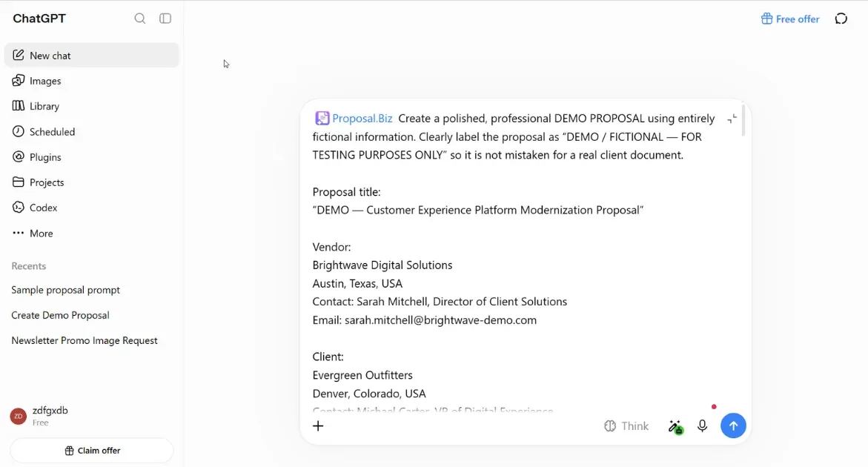Open Library from the sidebar
The image size is (868, 467).
point(92,106)
